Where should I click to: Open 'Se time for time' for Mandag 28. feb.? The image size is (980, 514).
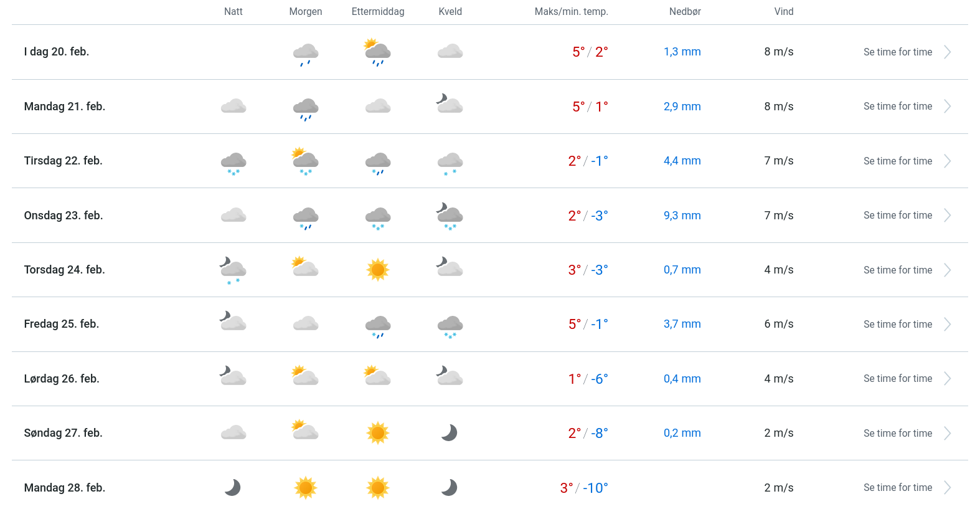point(898,487)
